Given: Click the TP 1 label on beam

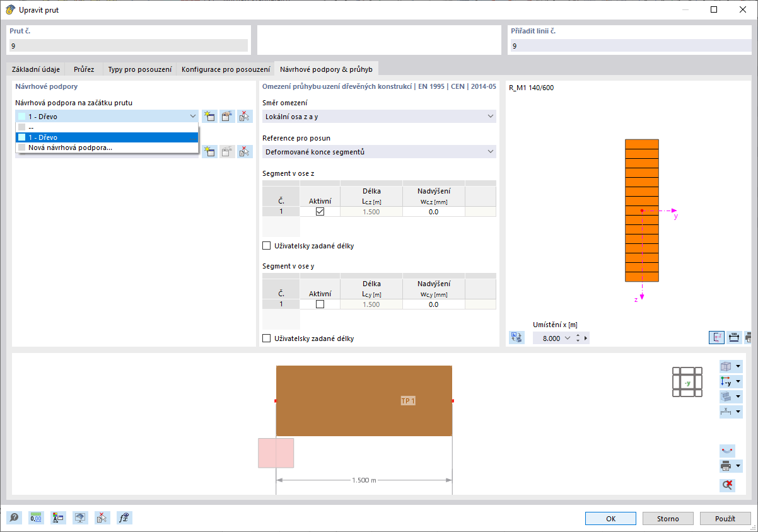Looking at the screenshot, I should coord(408,401).
